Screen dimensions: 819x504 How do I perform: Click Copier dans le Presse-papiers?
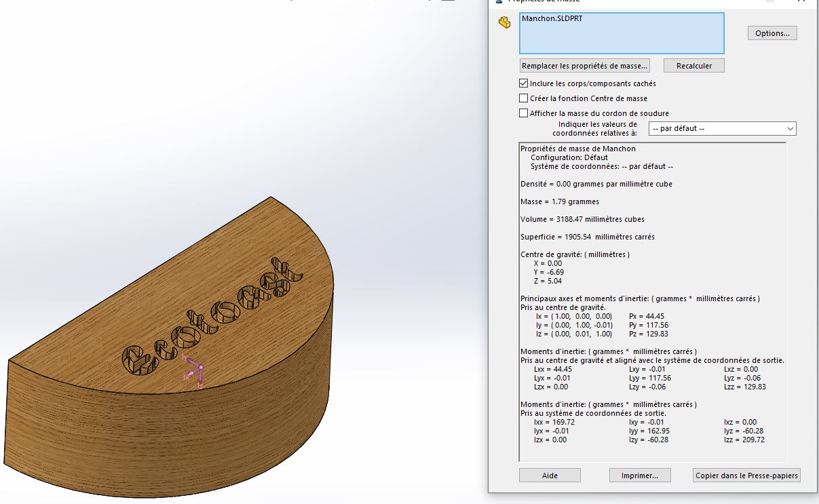coord(746,476)
